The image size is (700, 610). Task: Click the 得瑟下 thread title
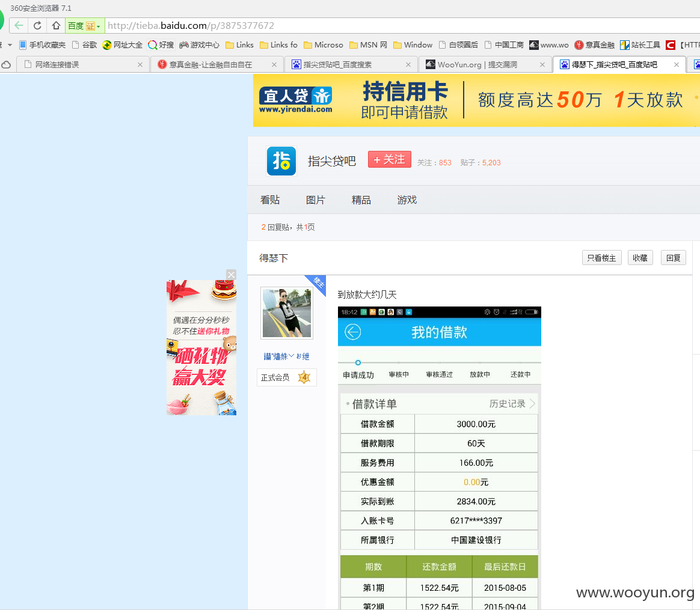pos(274,258)
